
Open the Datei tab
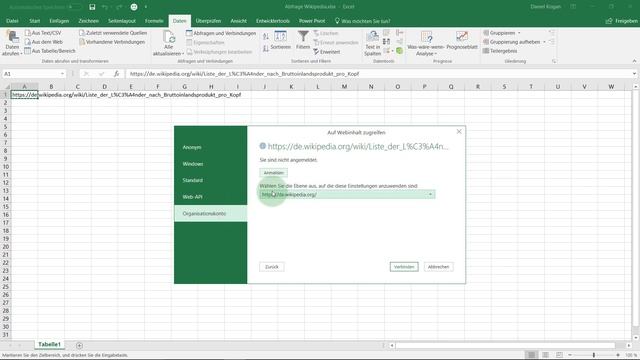click(x=12, y=21)
